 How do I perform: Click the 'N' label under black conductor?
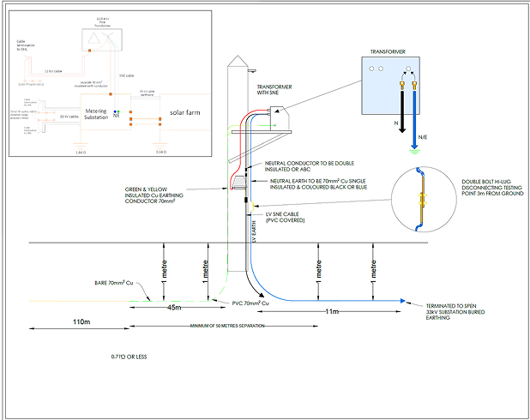[396, 123]
